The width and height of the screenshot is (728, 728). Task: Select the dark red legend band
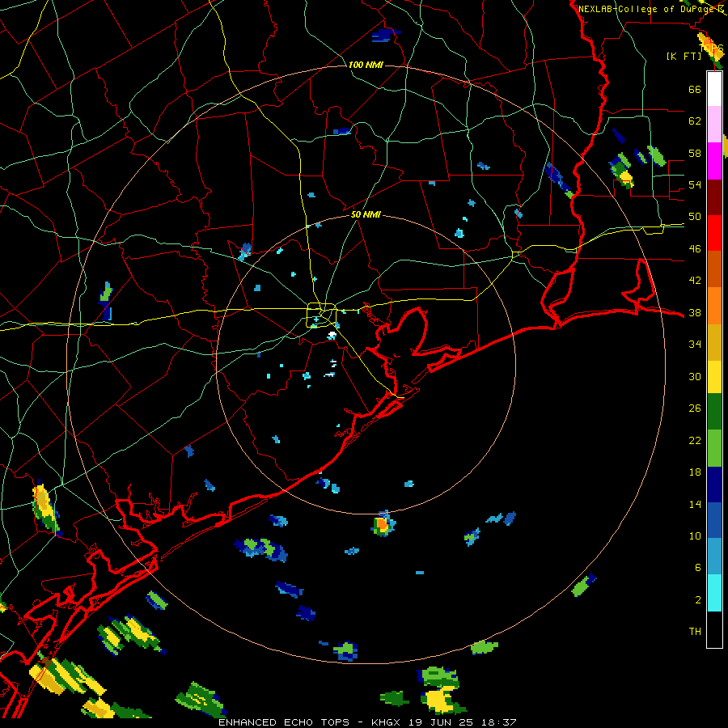(x=714, y=197)
